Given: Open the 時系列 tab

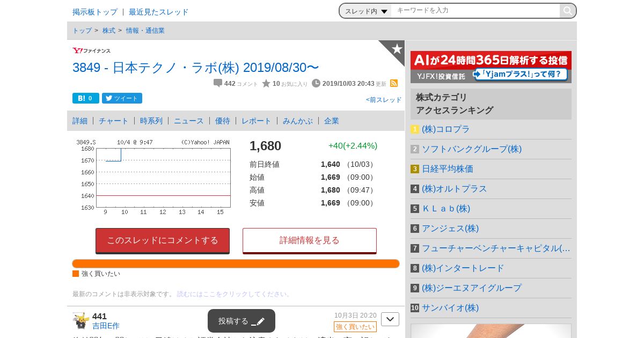Looking at the screenshot, I should coord(151,121).
